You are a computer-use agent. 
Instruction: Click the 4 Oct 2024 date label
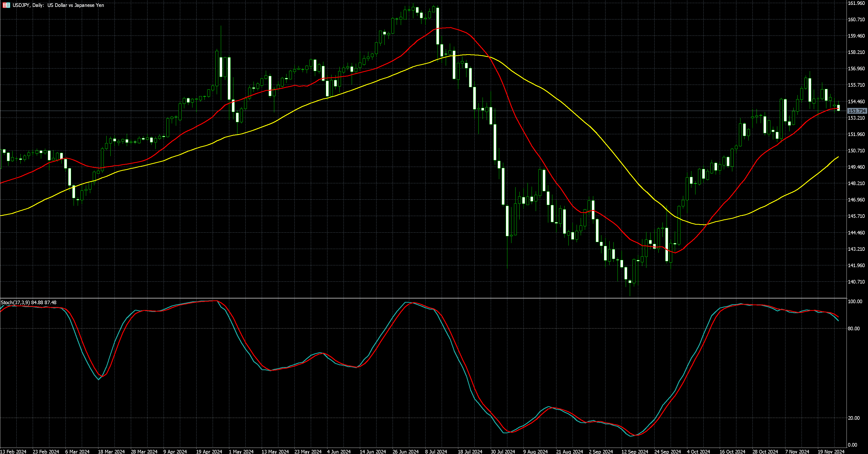pyautogui.click(x=698, y=451)
